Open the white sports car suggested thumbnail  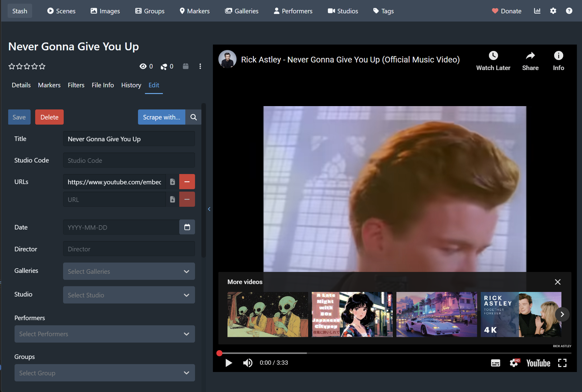[437, 314]
